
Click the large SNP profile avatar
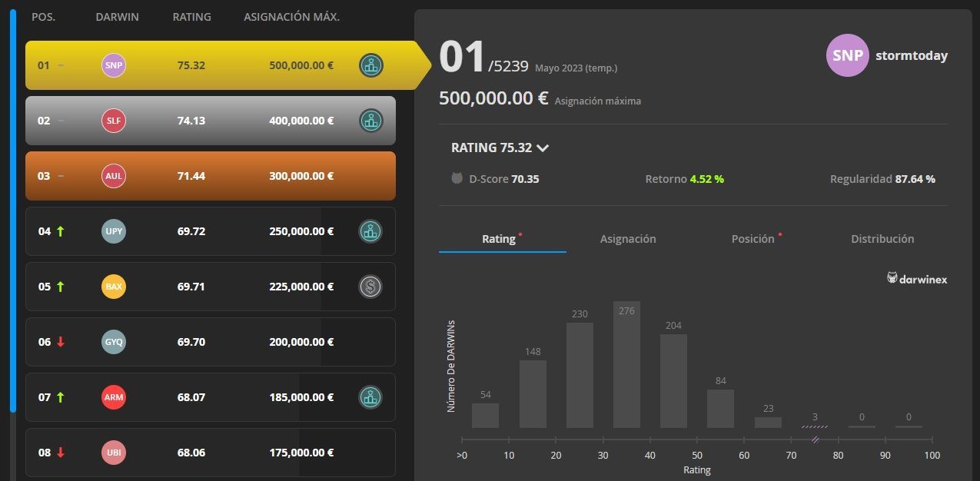(x=848, y=55)
